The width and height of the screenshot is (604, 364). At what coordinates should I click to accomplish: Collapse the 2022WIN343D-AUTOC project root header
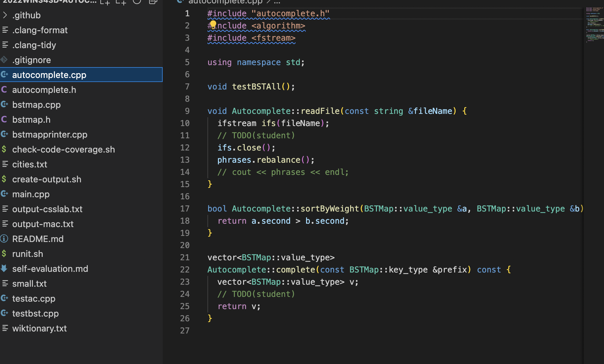pos(49,2)
